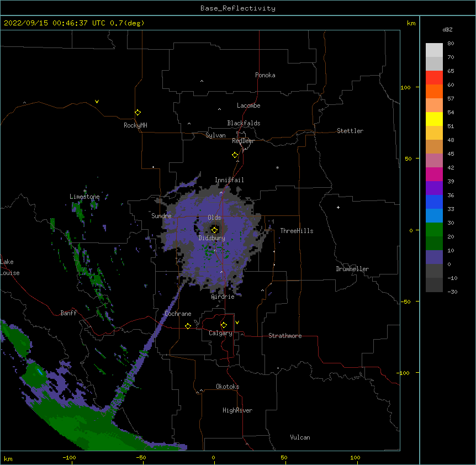Click the Drumheller label
This screenshot has width=476, height=465.
pos(352,269)
